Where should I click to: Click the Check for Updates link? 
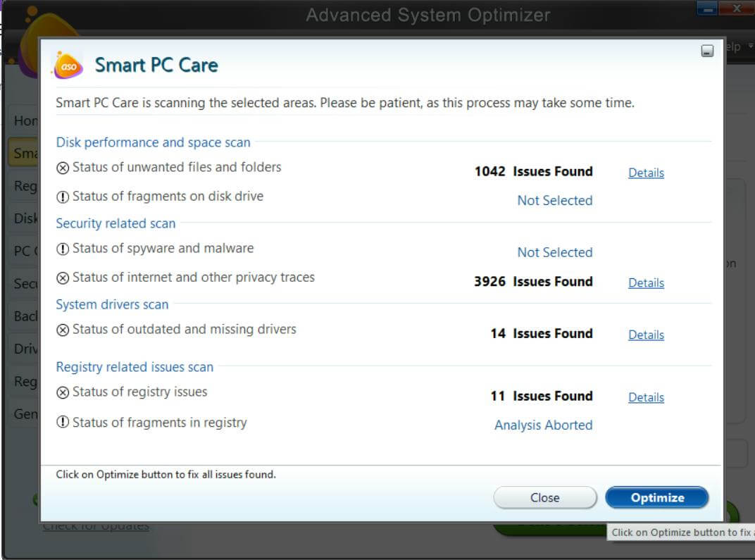[96, 526]
